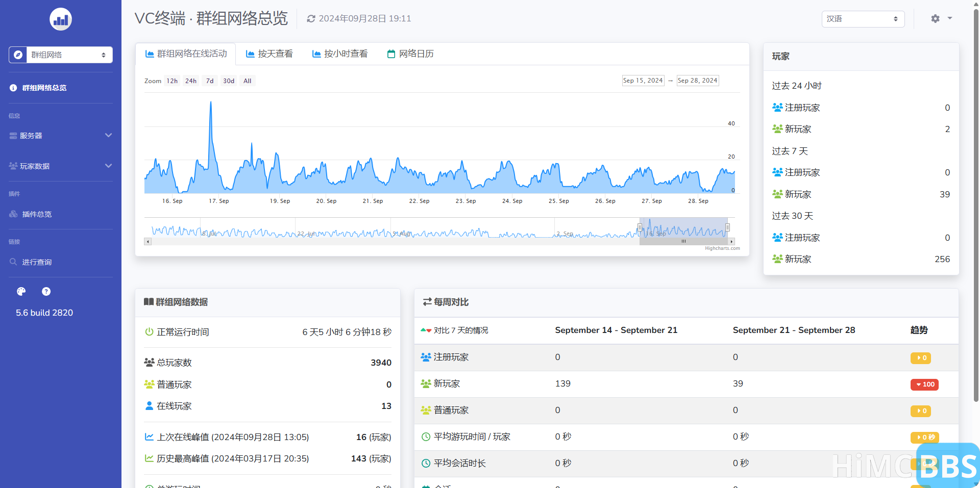
Task: Click the 3940 total players value
Action: 381,363
